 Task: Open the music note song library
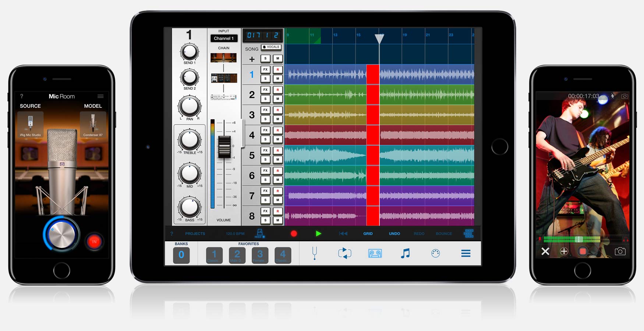405,253
